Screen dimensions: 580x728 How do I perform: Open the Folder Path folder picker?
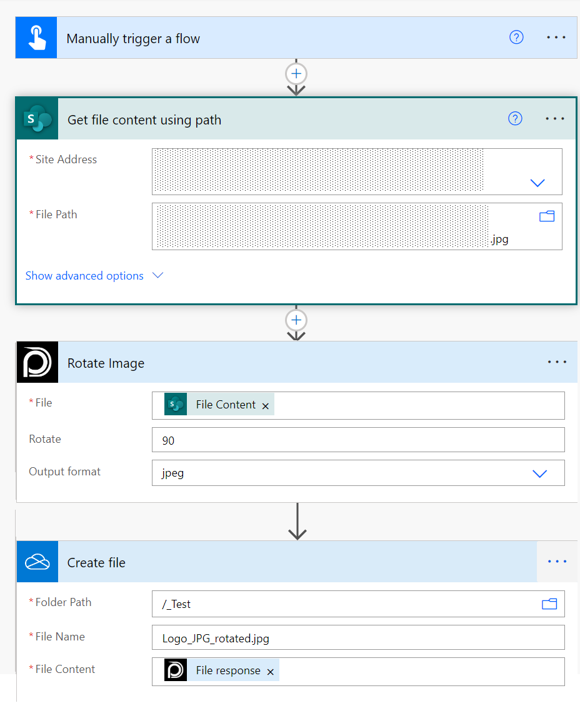(x=549, y=604)
